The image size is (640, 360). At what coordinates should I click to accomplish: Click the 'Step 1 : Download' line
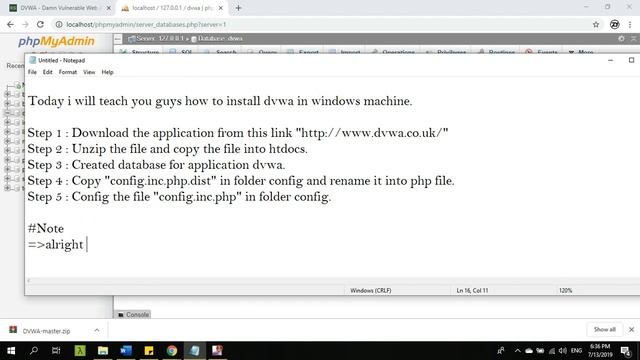238,133
